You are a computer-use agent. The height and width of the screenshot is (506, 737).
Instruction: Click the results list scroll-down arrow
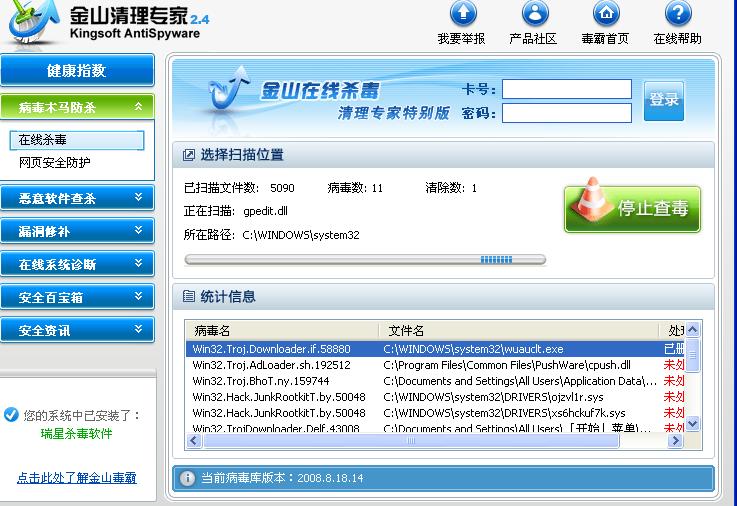pyautogui.click(x=693, y=424)
